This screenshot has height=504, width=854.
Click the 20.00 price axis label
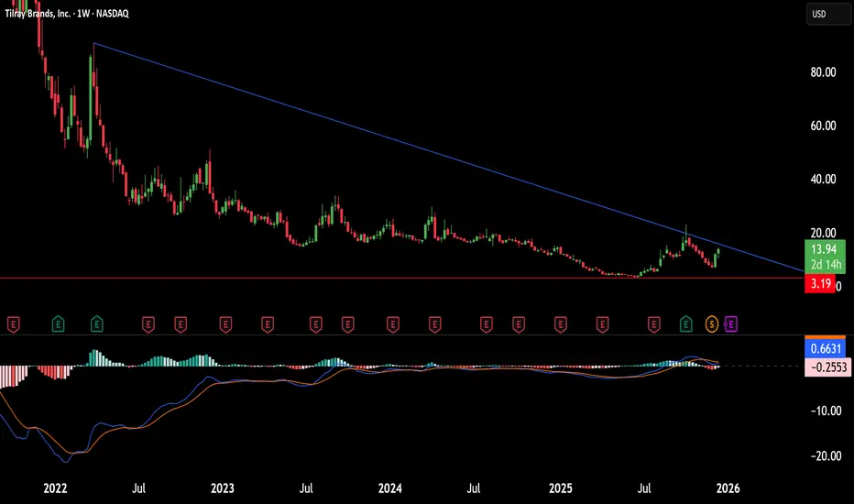(x=823, y=233)
